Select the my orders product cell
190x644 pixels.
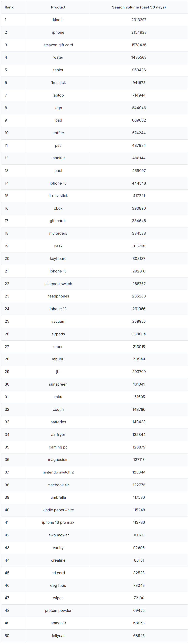pyautogui.click(x=58, y=233)
